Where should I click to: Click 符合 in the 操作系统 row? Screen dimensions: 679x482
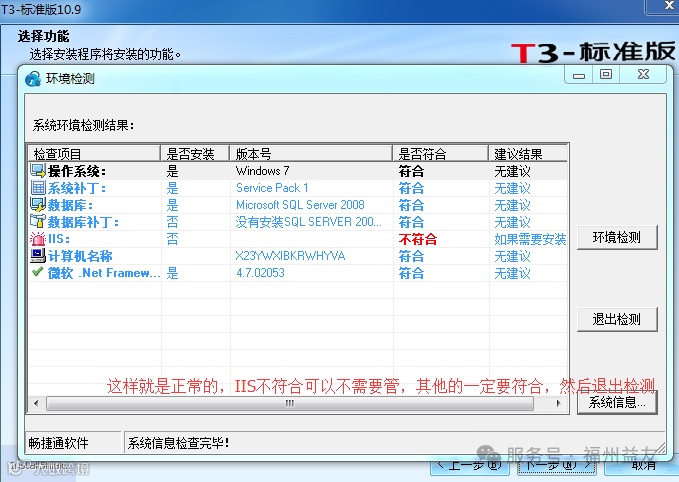pos(411,171)
